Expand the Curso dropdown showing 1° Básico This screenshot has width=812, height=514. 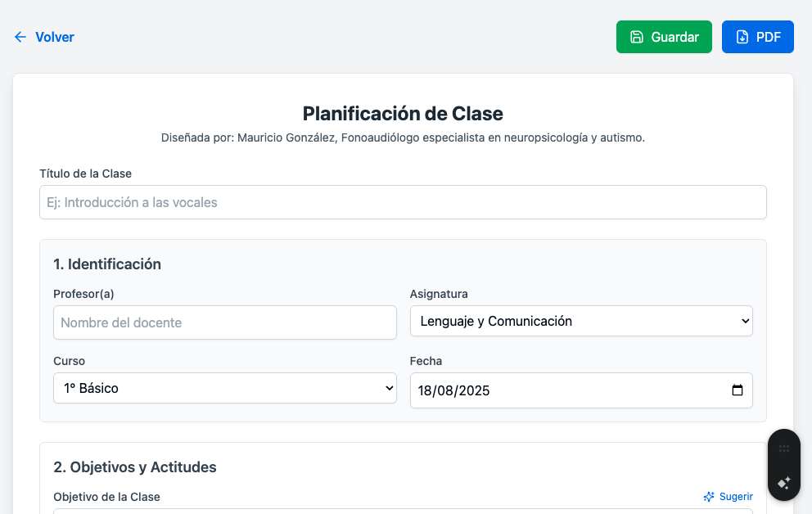(224, 389)
